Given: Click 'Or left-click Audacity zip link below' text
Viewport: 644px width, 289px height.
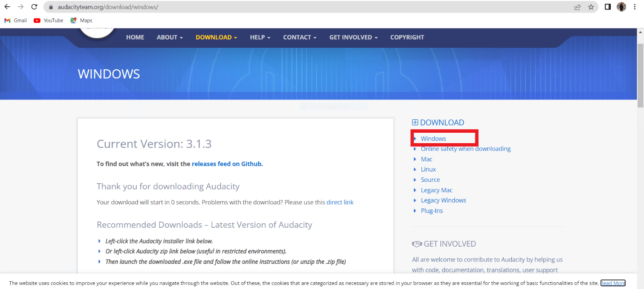Looking at the screenshot, I should click(196, 251).
